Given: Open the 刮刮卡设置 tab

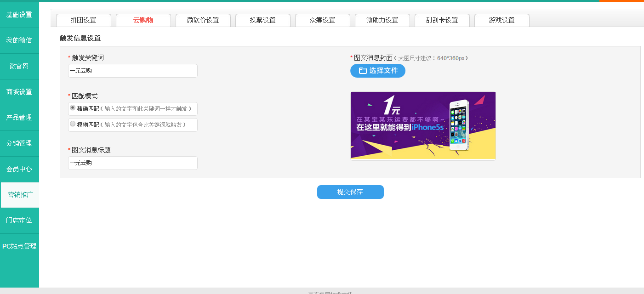Looking at the screenshot, I should tap(442, 20).
